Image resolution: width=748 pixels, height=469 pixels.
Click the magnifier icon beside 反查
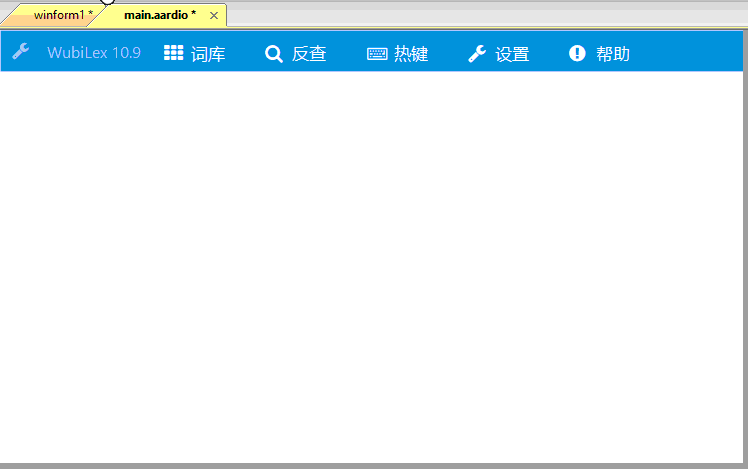coord(274,54)
